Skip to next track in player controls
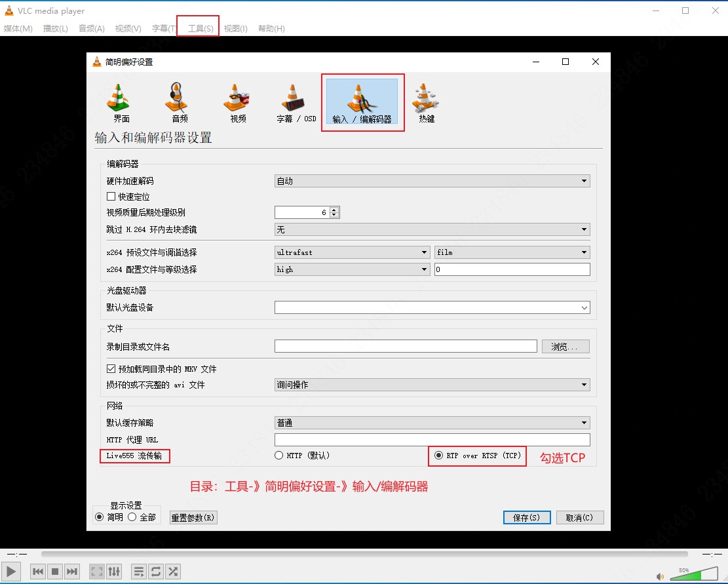The height and width of the screenshot is (584, 728). 71,572
